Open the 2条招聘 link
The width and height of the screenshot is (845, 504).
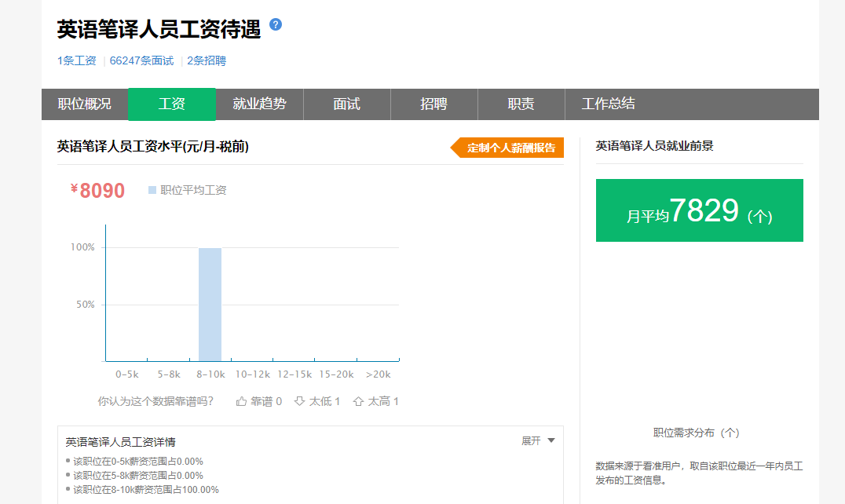coord(207,60)
